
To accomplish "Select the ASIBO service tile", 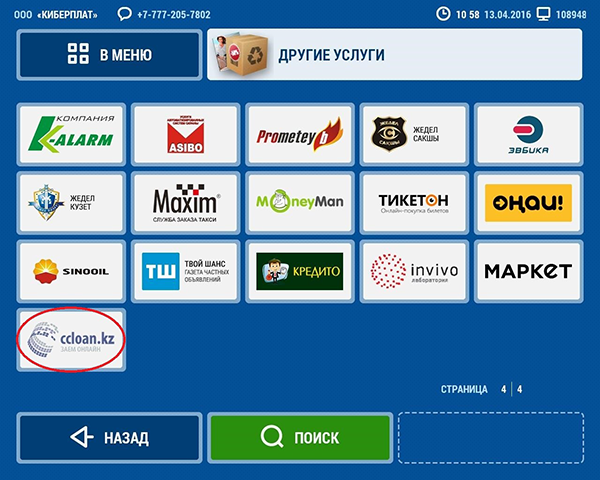I will point(185,134).
